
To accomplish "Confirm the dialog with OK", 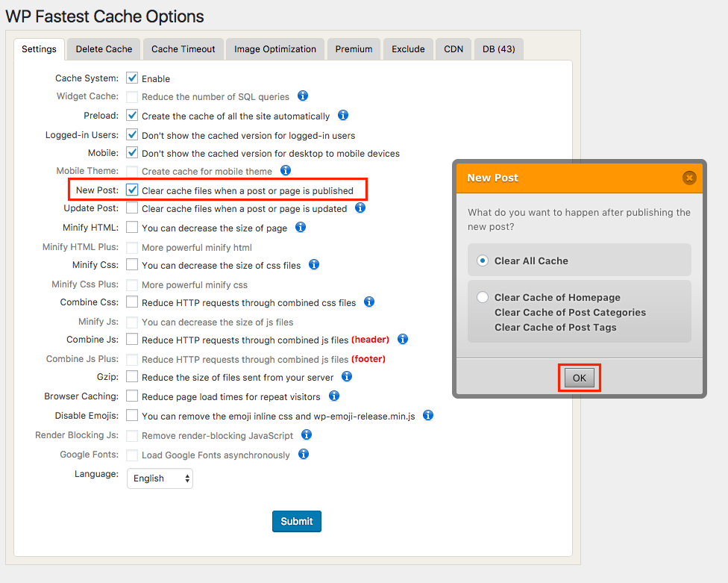I will [x=580, y=378].
